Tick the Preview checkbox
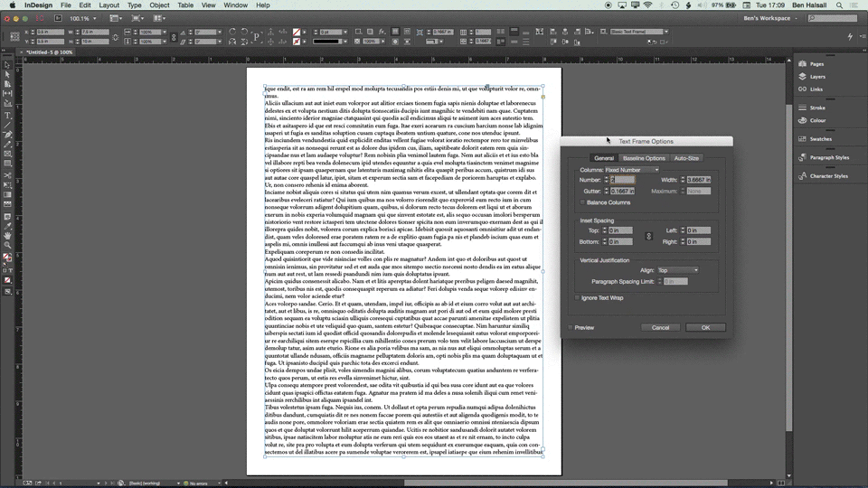The height and width of the screenshot is (488, 868). point(571,327)
